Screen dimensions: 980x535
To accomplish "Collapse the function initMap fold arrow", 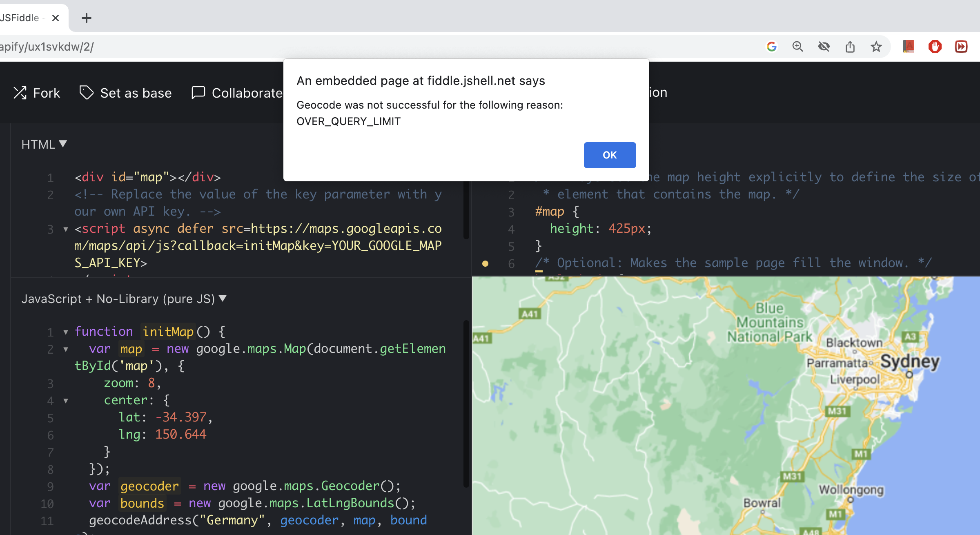I will (65, 332).
